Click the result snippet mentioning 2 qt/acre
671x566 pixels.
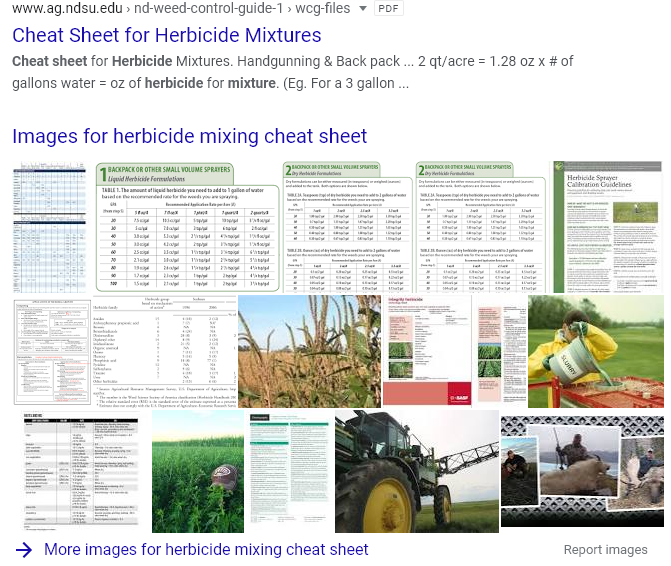292,72
